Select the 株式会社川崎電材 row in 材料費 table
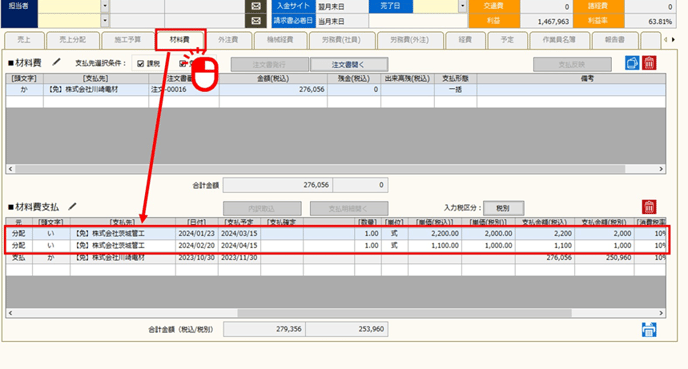This screenshot has height=369, width=688. click(x=336, y=90)
